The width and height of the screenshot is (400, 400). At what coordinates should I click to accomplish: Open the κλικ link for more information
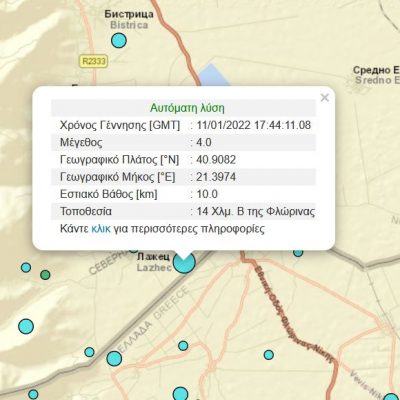pos(101,229)
